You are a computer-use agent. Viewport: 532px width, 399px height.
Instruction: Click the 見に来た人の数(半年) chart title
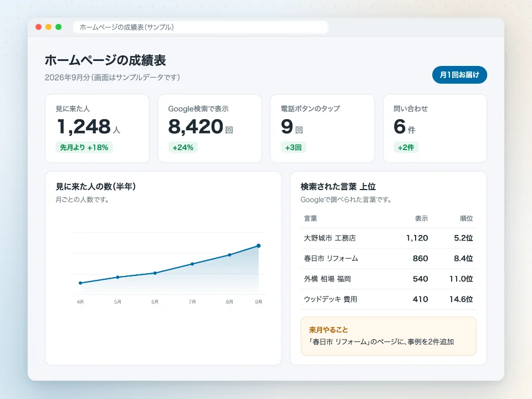(96, 186)
